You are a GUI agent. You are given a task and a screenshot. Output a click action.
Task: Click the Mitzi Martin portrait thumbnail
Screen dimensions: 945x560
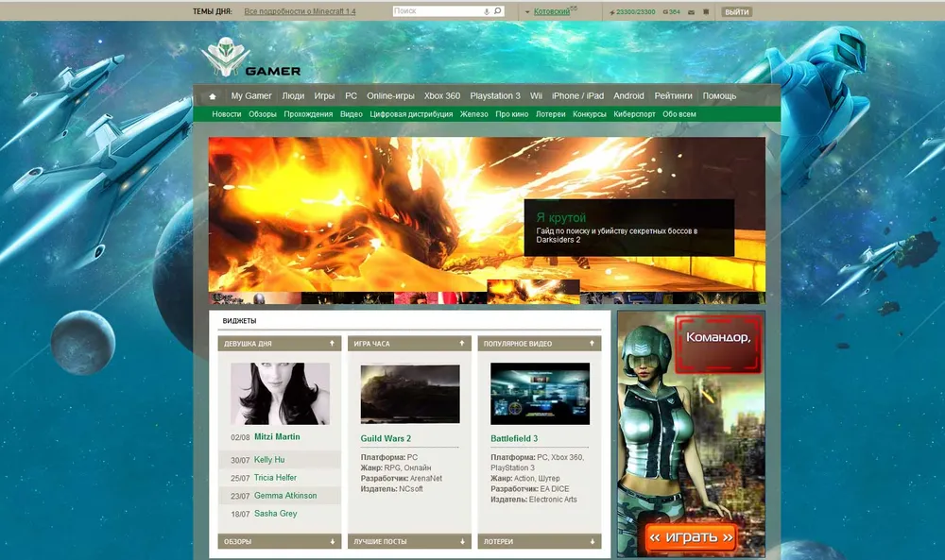tap(281, 394)
